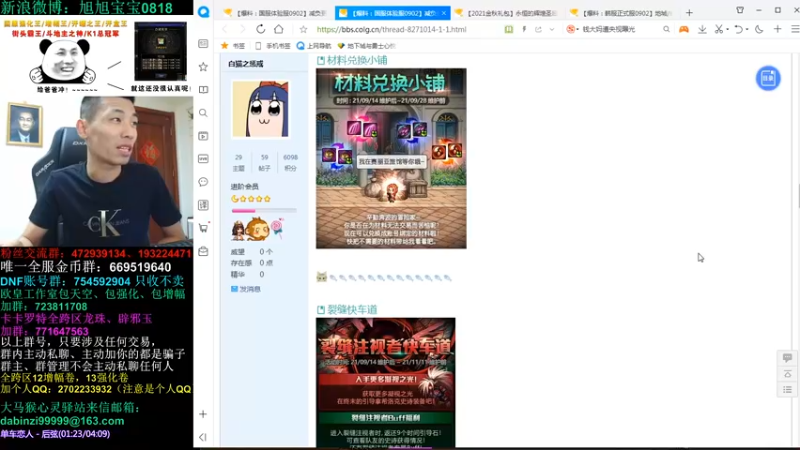Screen dimensions: 800x450
Task: Click the reply comment floating icon
Action: click(x=787, y=358)
